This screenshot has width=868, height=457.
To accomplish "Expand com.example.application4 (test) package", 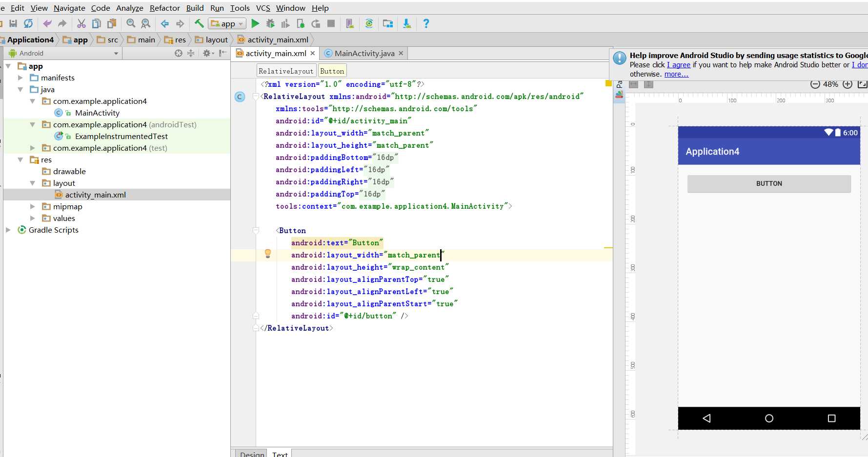I will tap(33, 148).
